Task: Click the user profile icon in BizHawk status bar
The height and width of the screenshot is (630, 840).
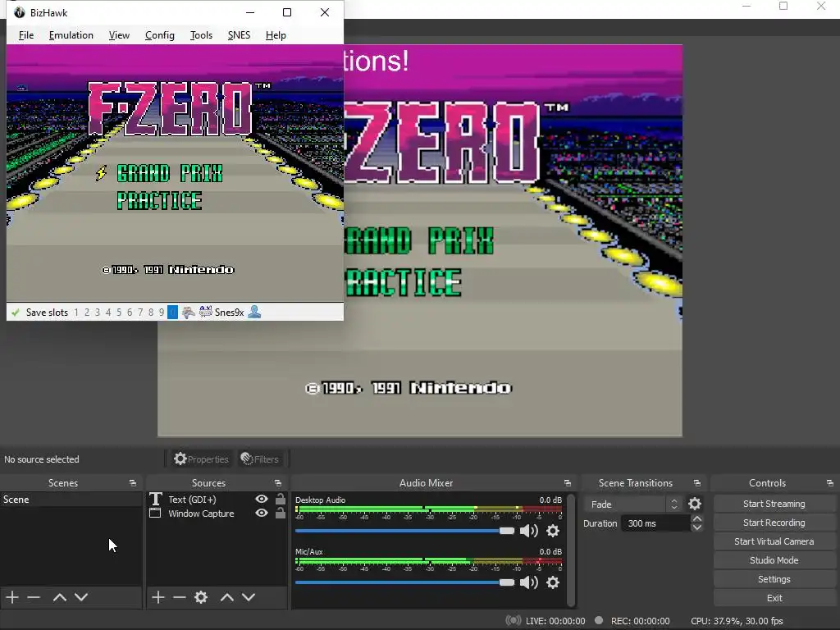Action: 254,312
